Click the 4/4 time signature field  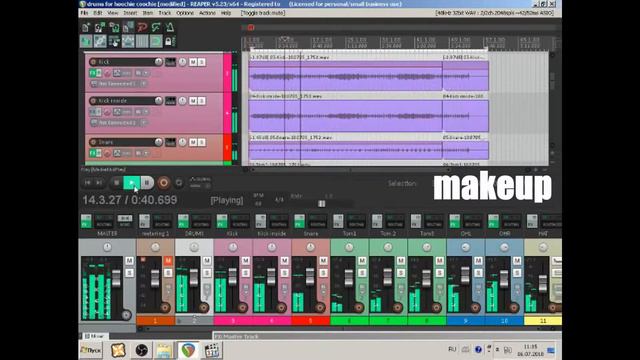tap(279, 200)
